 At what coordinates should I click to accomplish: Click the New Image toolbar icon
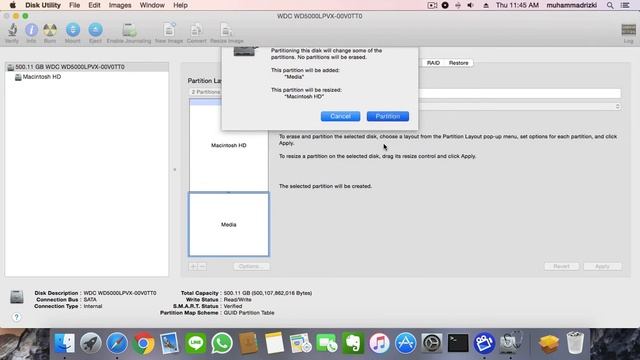pyautogui.click(x=169, y=33)
